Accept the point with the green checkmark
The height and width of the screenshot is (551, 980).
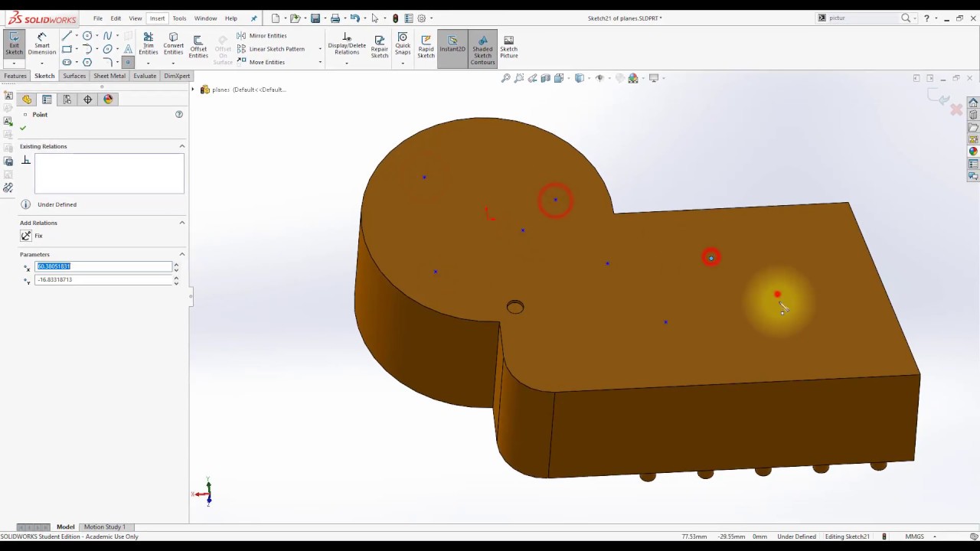coord(23,128)
